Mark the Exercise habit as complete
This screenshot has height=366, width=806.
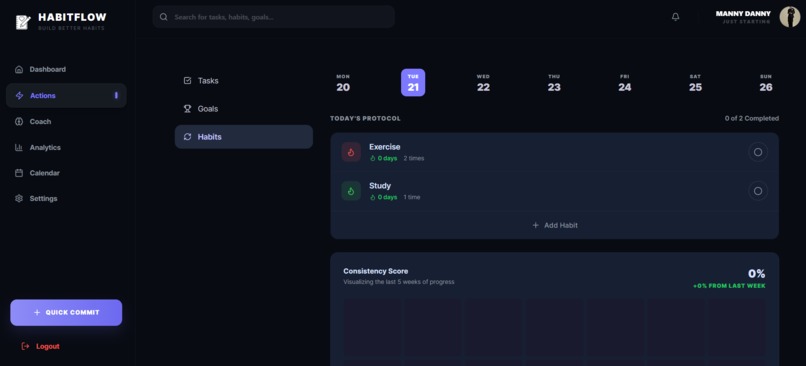[758, 152]
